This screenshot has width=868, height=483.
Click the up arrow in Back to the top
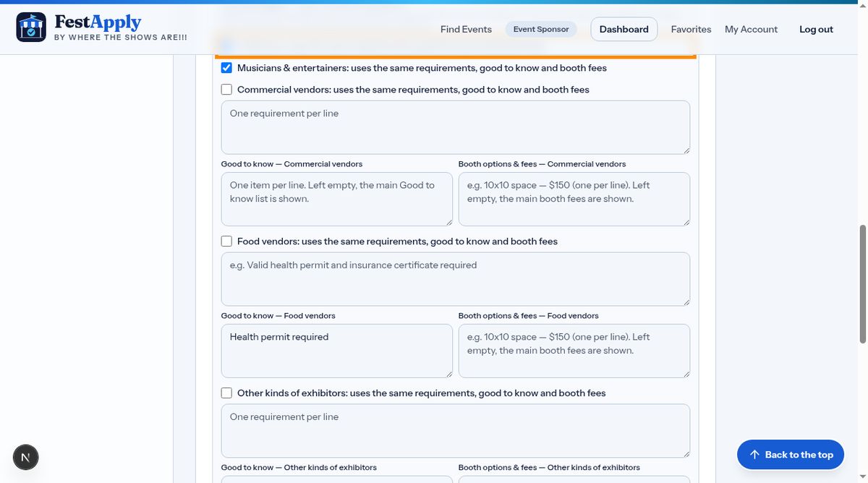tap(754, 455)
